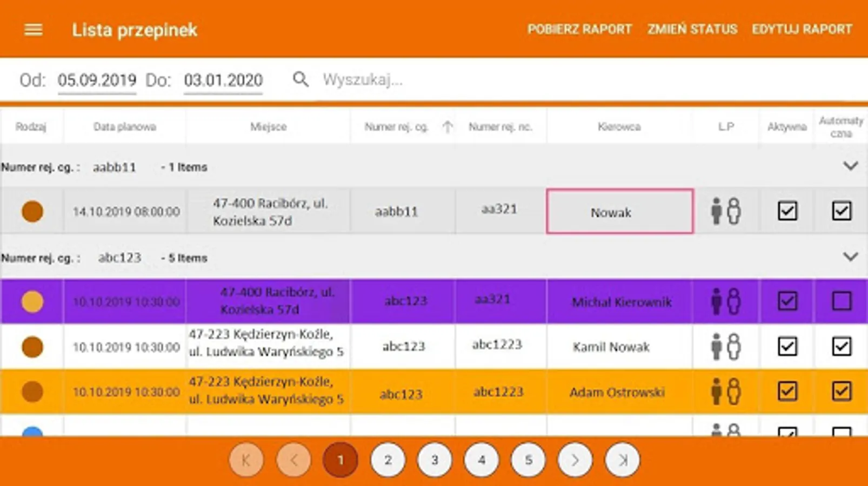Click the brown type circle in Adam Ostrowski row
Viewport: 868px width, 486px height.
coord(32,391)
